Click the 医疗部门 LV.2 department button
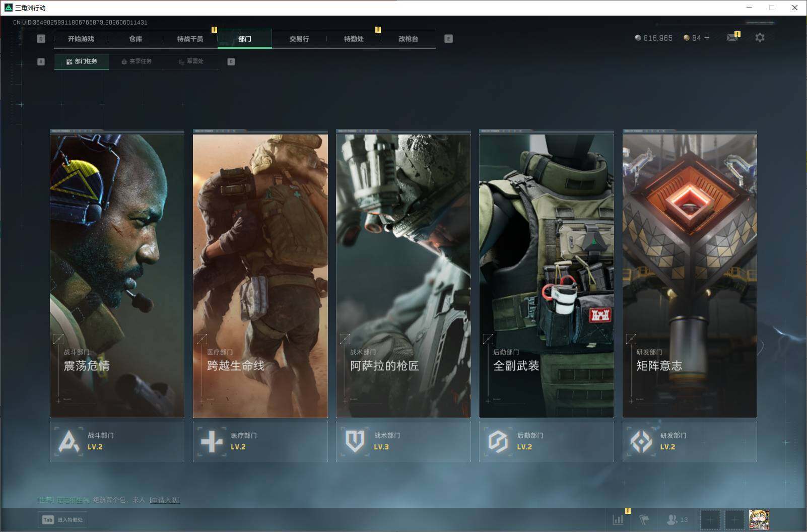The height and width of the screenshot is (532, 807). coord(260,441)
